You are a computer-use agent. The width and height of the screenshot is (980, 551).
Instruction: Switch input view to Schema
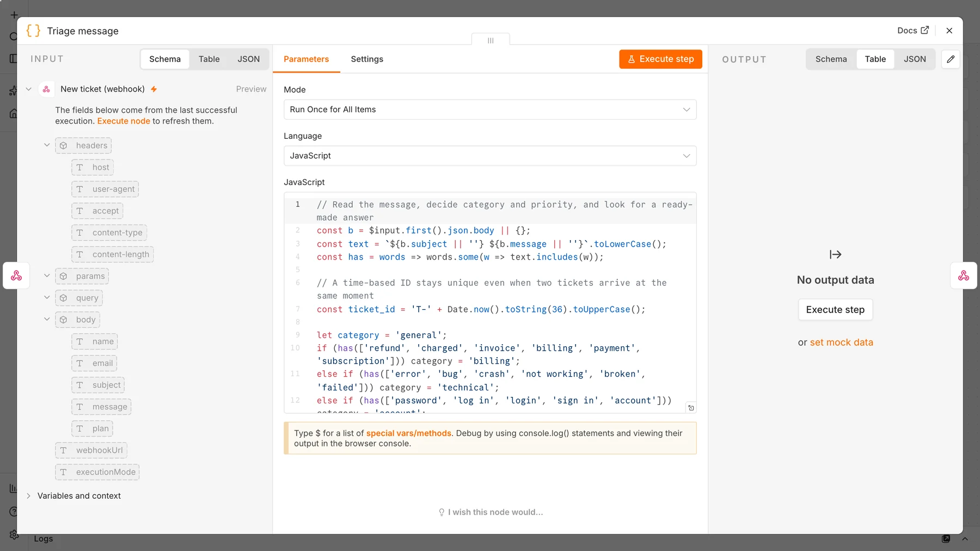pos(165,59)
